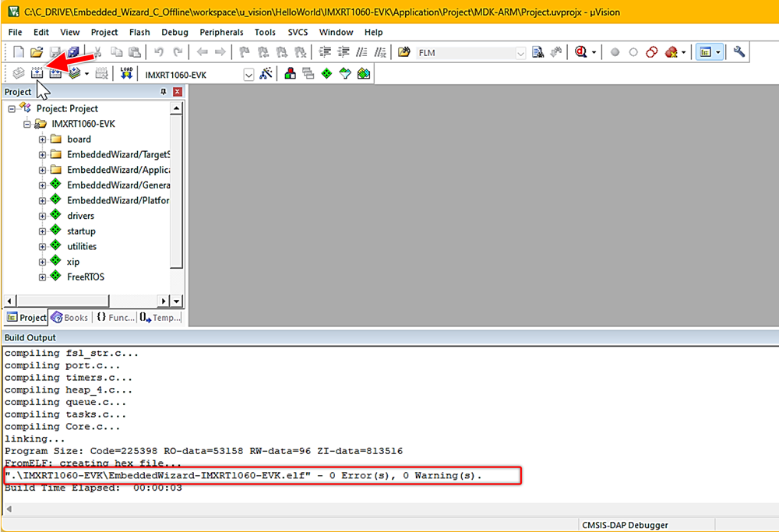Toggle insert/remove breakpoint red circle
This screenshot has width=779, height=532.
[x=615, y=52]
